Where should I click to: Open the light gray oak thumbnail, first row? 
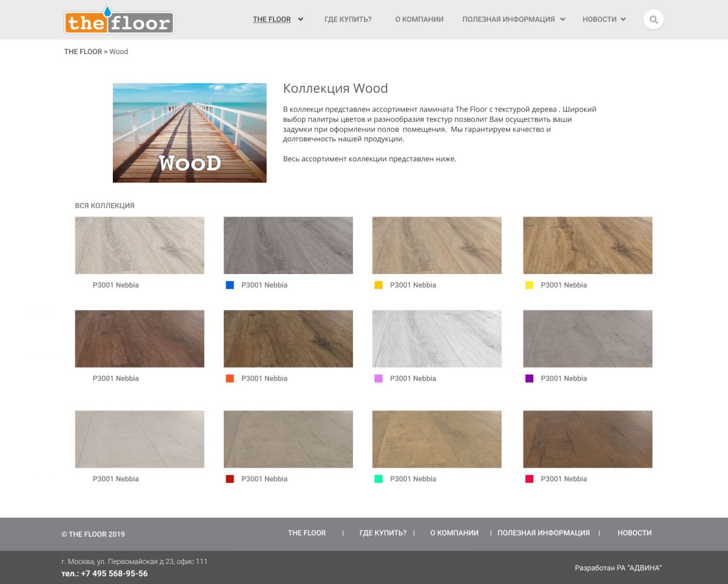coord(140,246)
